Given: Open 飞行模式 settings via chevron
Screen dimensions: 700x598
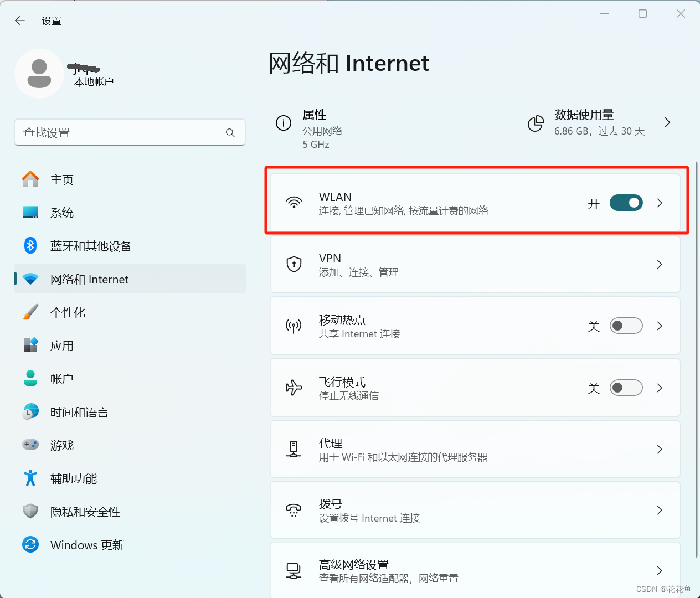Looking at the screenshot, I should [x=660, y=388].
